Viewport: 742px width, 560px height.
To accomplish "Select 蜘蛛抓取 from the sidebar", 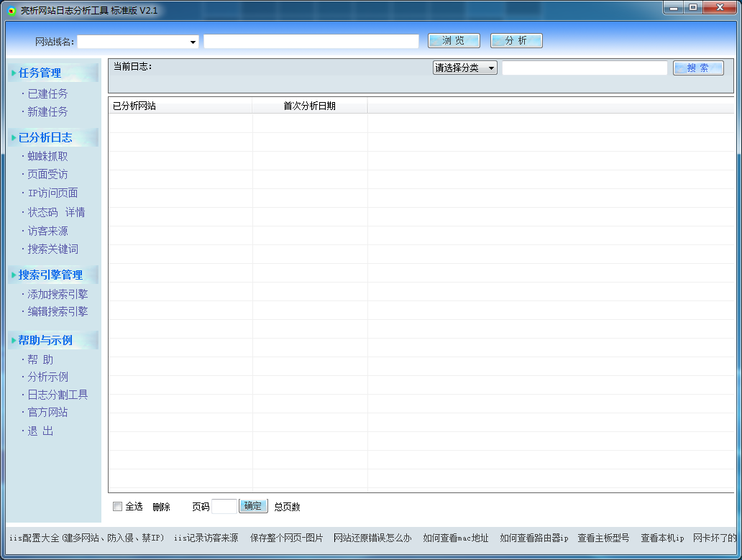I will (47, 156).
